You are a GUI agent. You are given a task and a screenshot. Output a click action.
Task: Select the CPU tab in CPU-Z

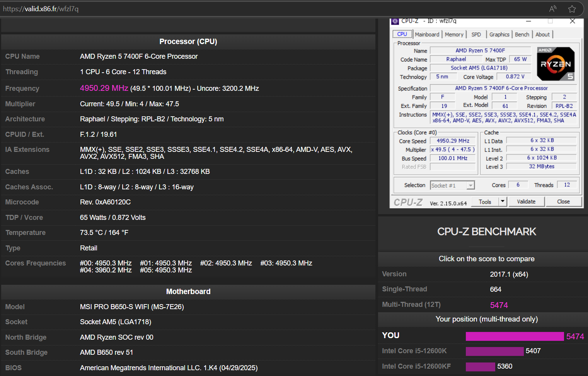click(402, 34)
